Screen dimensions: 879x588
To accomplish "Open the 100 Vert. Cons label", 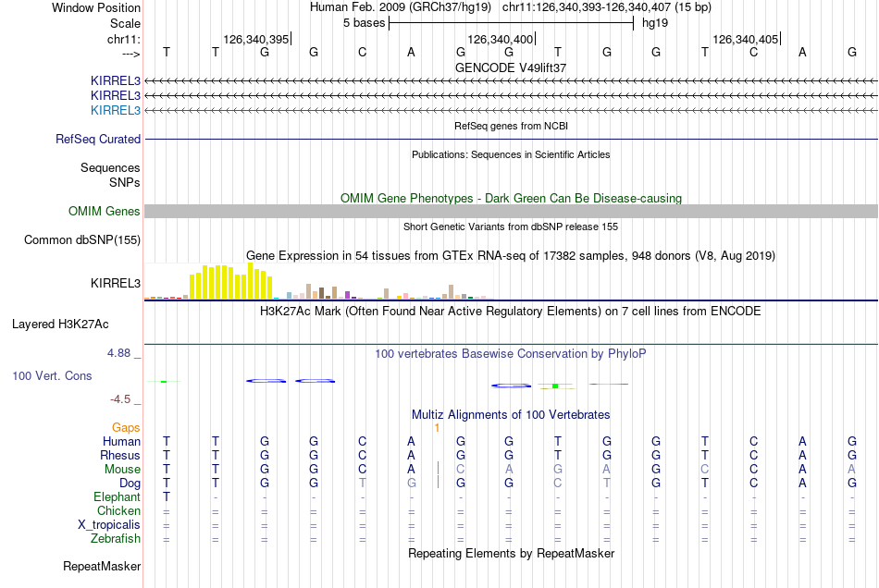I will pos(52,375).
